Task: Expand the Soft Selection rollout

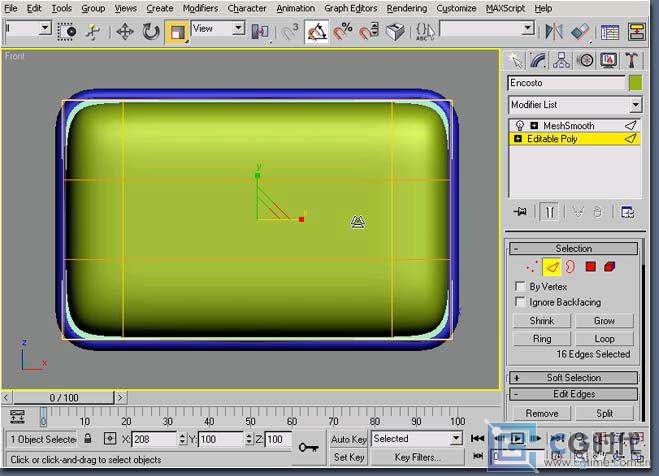Action: pos(573,377)
